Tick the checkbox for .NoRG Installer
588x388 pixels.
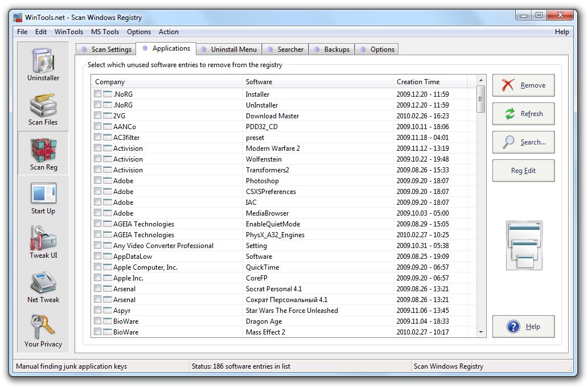point(98,94)
